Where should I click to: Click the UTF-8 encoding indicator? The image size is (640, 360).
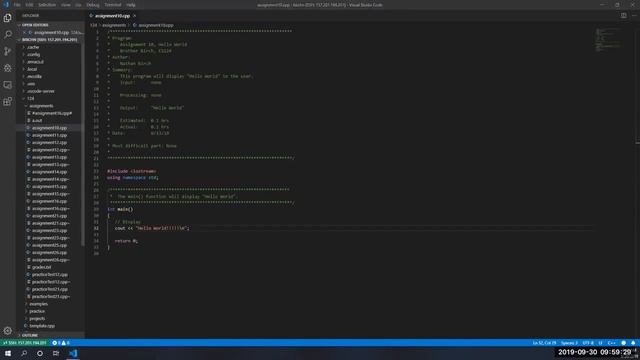(x=588, y=343)
